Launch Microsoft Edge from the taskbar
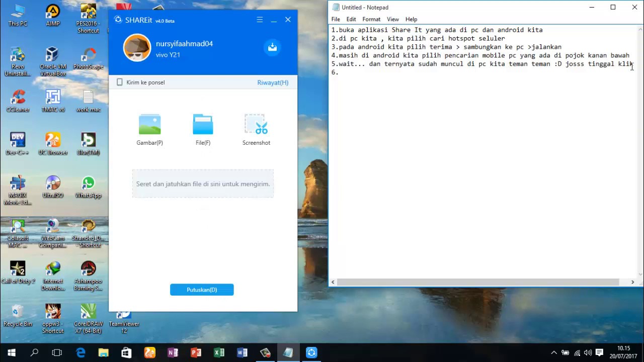Image resolution: width=644 pixels, height=362 pixels. point(80,352)
